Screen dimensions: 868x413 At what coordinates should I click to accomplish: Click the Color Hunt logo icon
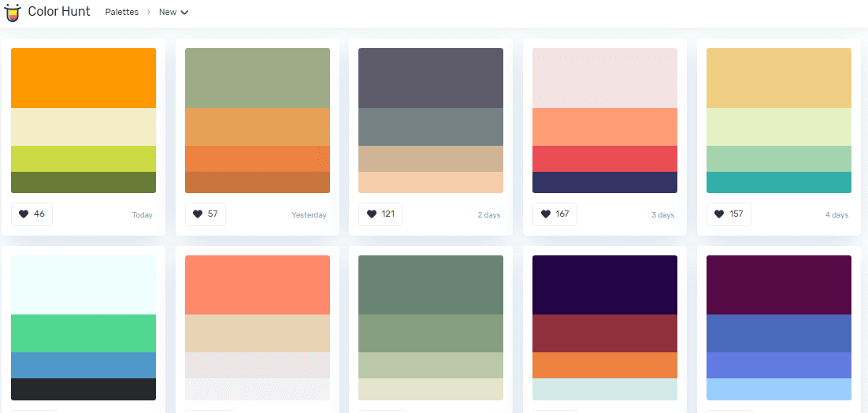click(x=12, y=12)
